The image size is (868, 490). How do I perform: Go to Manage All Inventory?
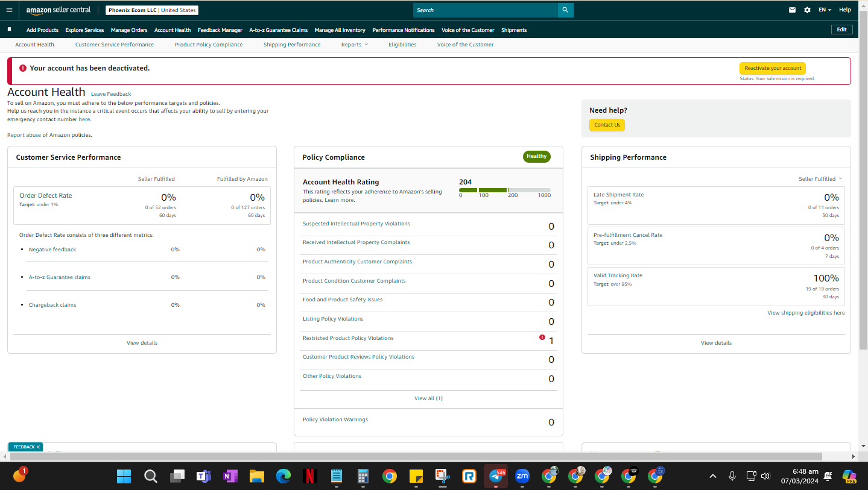pyautogui.click(x=340, y=30)
